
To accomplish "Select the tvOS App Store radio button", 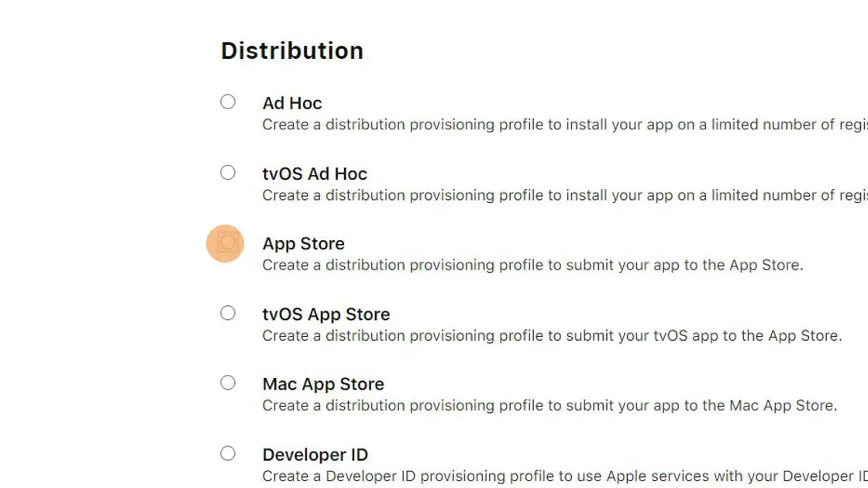I will pyautogui.click(x=227, y=312).
